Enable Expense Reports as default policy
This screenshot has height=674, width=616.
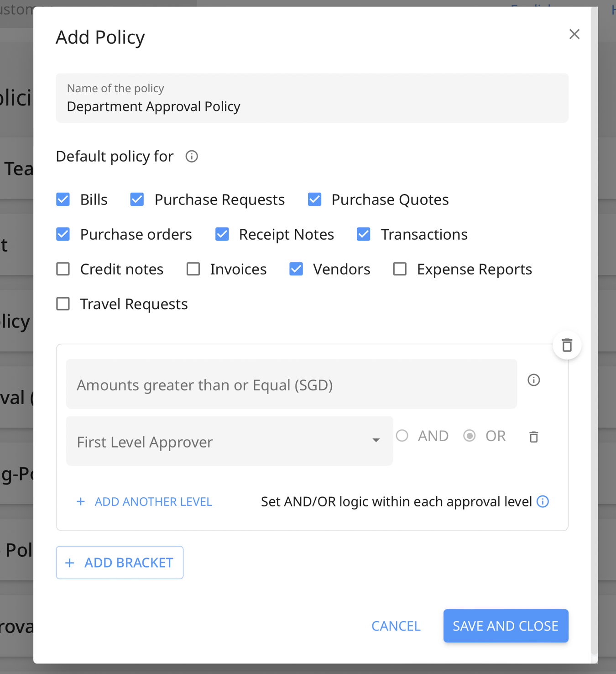pyautogui.click(x=400, y=269)
